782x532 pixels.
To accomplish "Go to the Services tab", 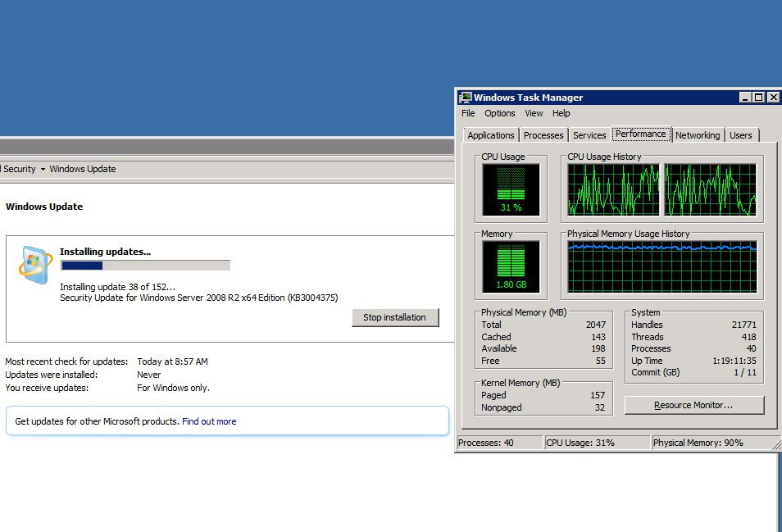I will point(589,135).
